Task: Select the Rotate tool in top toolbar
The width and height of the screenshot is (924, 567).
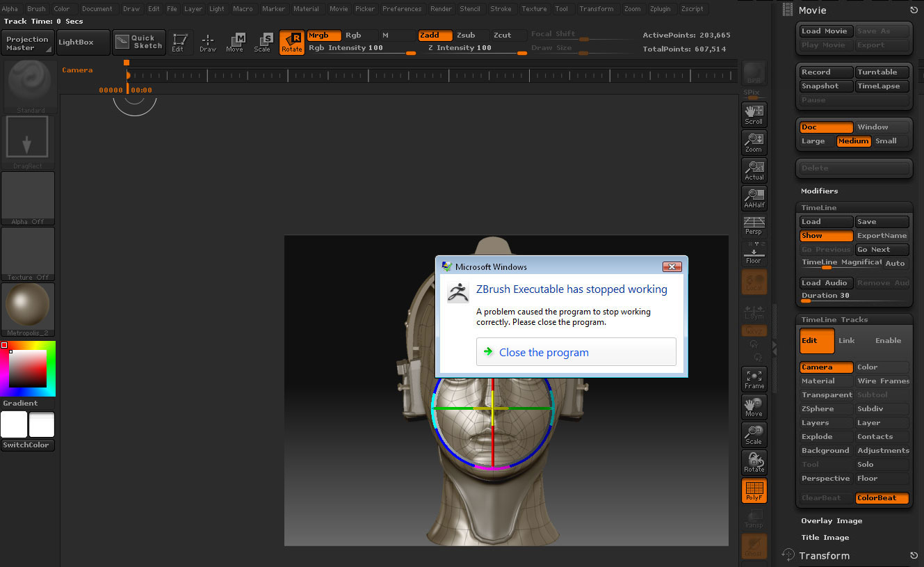Action: click(291, 42)
